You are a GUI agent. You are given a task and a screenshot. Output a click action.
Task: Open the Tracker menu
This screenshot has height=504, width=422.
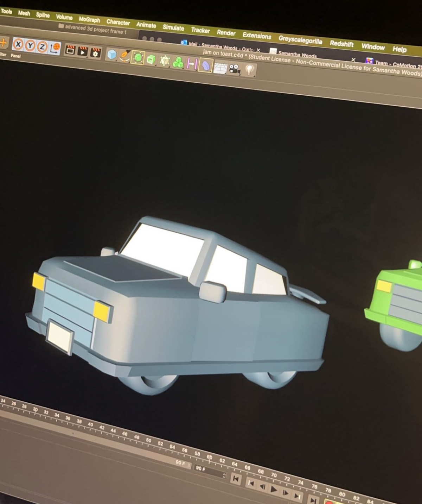tap(200, 30)
